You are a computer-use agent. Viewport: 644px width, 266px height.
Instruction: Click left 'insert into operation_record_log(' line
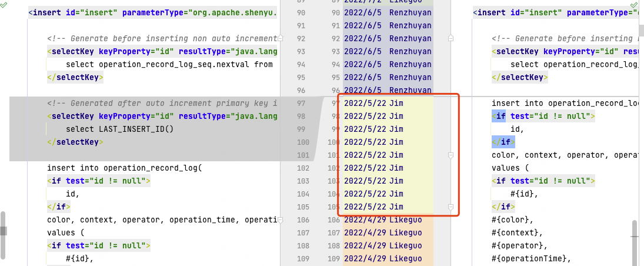click(x=125, y=168)
